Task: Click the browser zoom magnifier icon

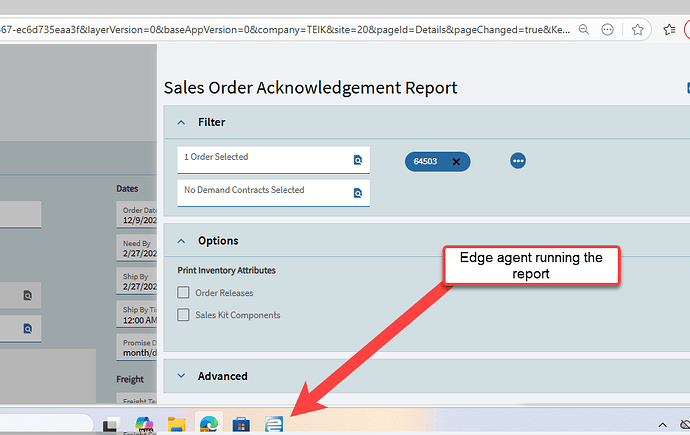Action: (584, 29)
